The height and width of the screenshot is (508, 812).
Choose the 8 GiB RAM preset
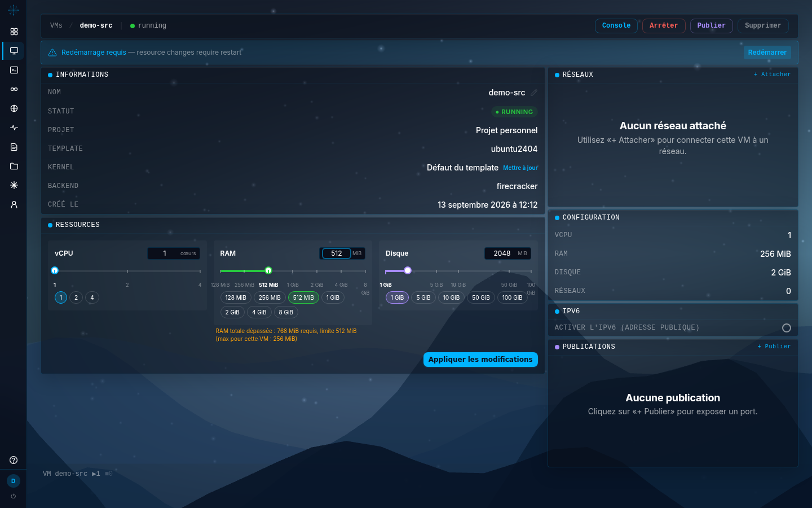[x=286, y=312]
